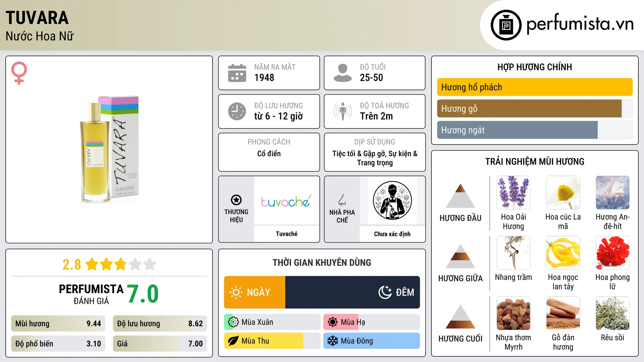Screen dimensions: 644x362
Task: Click the perfumer silhouette avatar
Action: (x=392, y=200)
